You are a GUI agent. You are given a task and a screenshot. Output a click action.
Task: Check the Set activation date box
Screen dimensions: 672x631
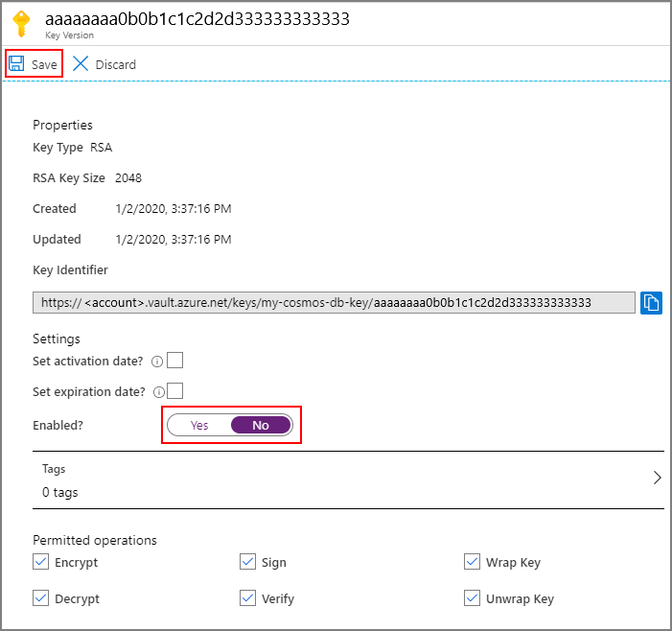pyautogui.click(x=174, y=360)
